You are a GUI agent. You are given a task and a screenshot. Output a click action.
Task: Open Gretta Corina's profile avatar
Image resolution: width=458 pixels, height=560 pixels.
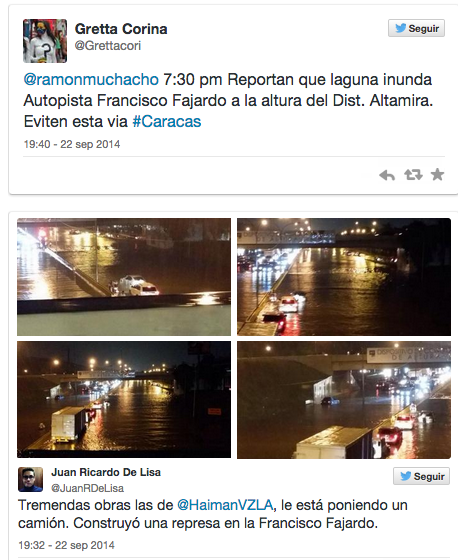coord(45,41)
